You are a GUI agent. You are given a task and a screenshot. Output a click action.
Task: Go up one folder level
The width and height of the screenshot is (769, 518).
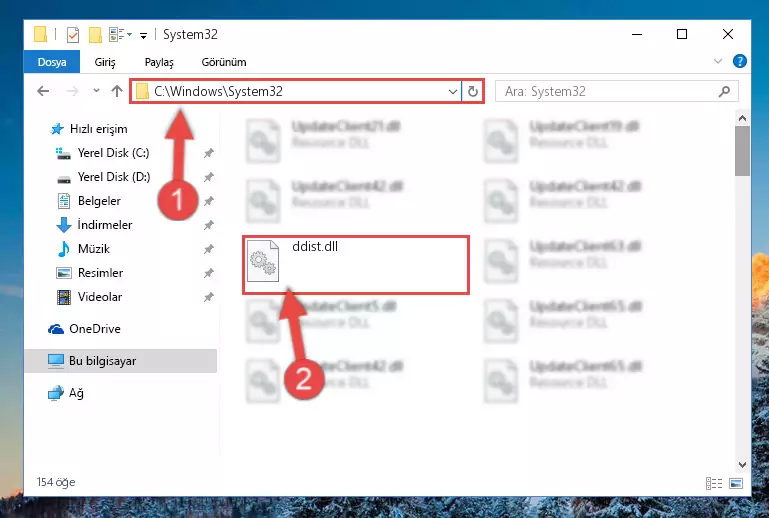pos(117,91)
